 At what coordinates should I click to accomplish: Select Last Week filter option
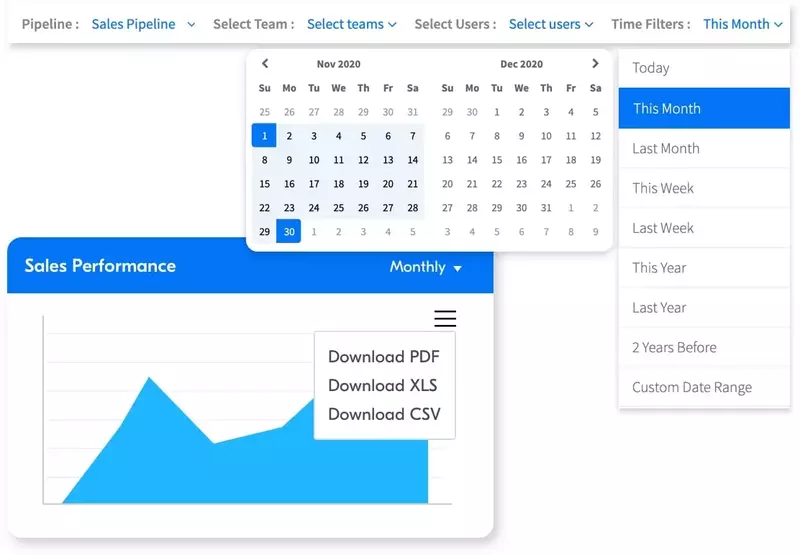[704, 228]
